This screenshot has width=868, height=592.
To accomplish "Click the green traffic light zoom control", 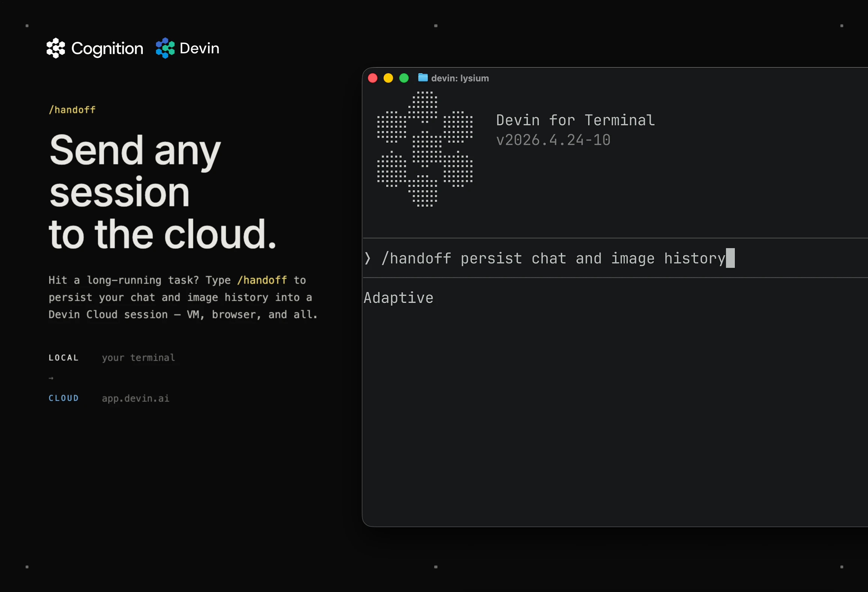I will pos(404,78).
